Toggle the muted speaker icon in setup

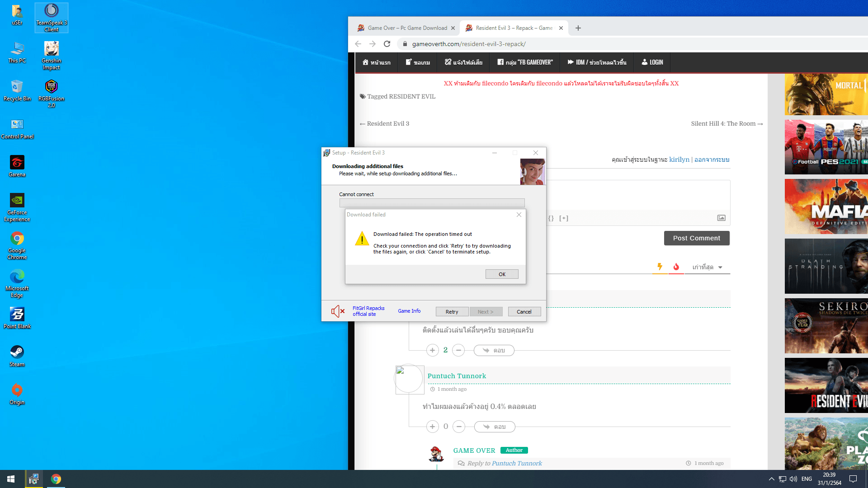coord(337,311)
